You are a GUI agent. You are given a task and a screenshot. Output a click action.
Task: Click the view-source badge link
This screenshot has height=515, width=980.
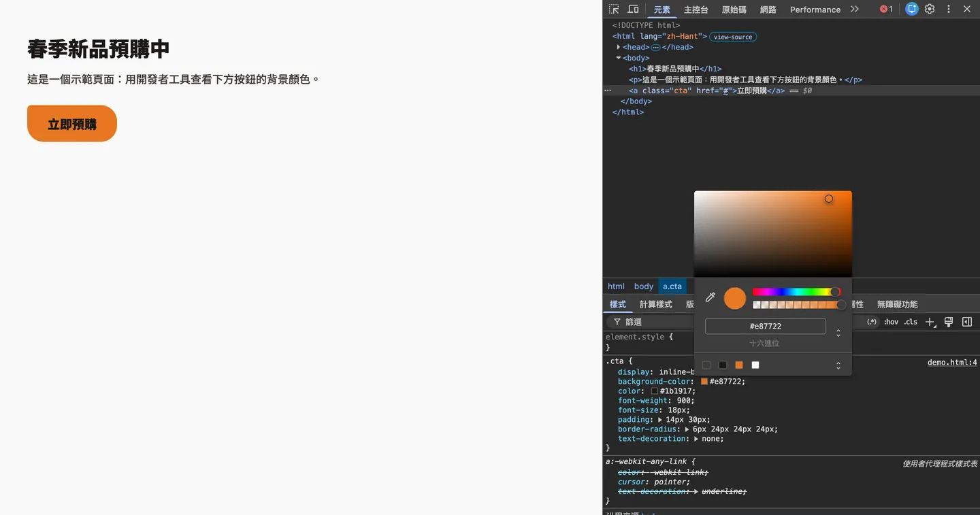pos(733,37)
